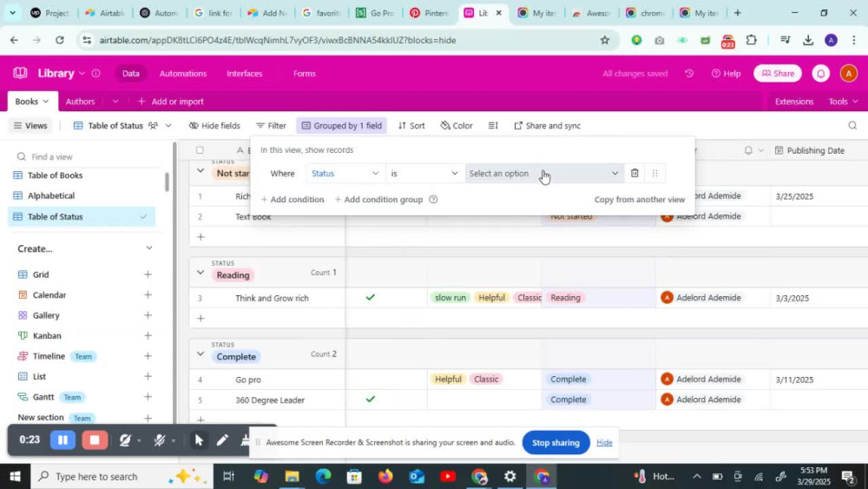
Task: Click the Share button
Action: (777, 73)
